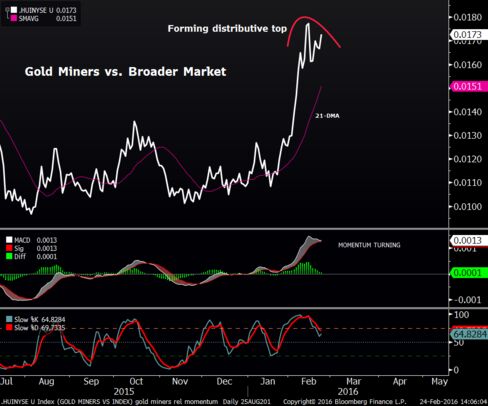This screenshot has height=406, width=488.
Task: Click the green Diff legend square
Action: pos(9,257)
